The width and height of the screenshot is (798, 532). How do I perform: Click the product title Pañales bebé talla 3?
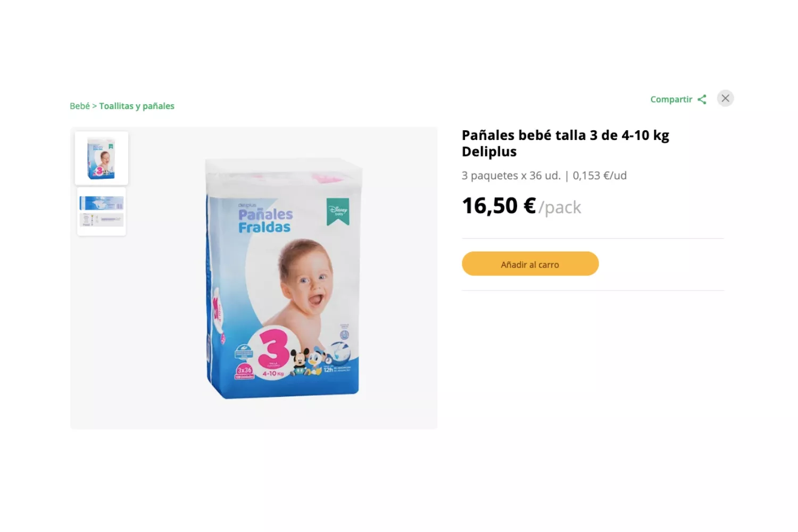click(x=566, y=143)
